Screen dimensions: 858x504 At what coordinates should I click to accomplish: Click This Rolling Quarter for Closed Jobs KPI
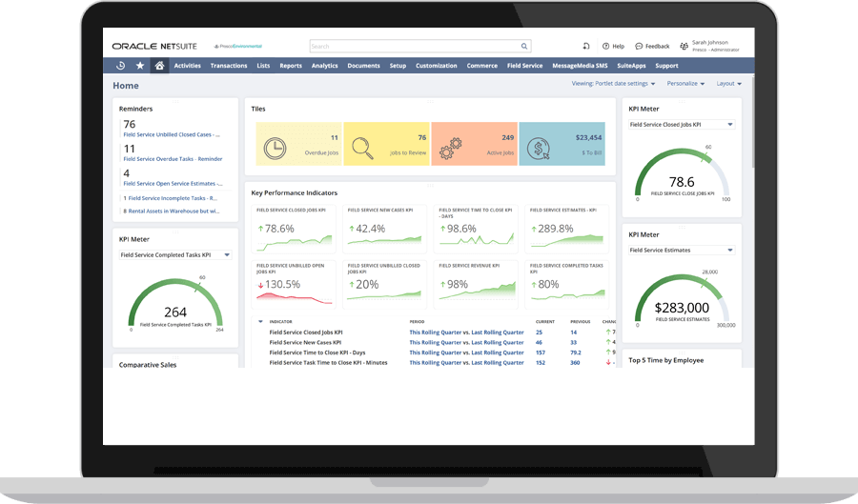pos(436,333)
